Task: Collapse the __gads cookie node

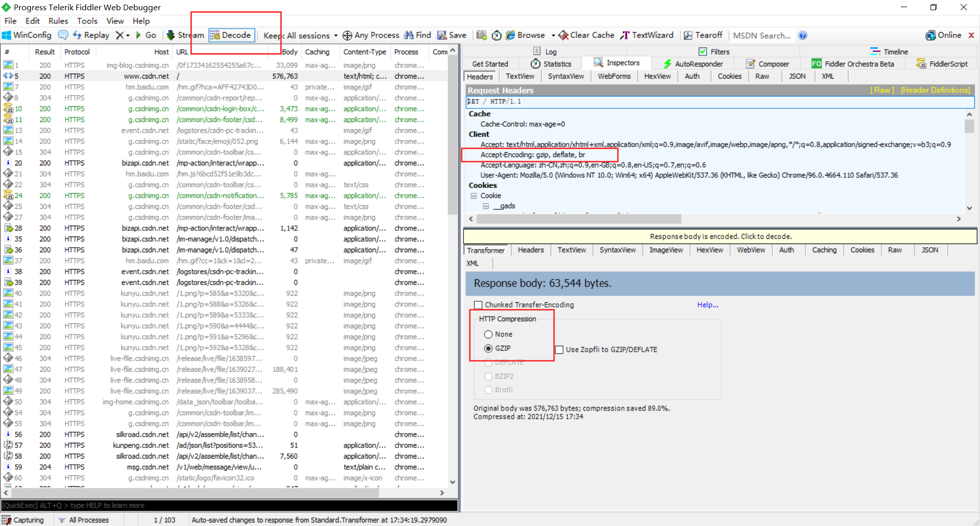Action: tap(486, 206)
